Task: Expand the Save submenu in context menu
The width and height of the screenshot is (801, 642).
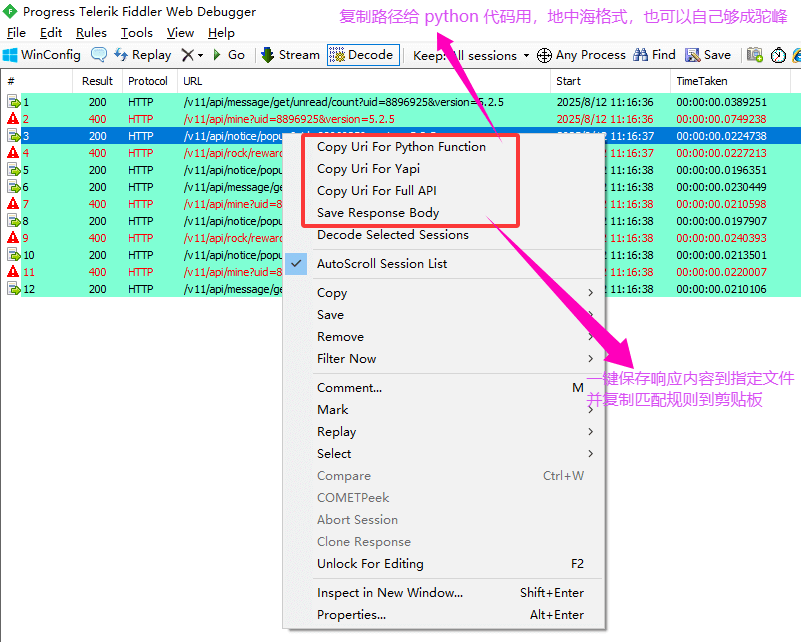Action: pyautogui.click(x=591, y=315)
